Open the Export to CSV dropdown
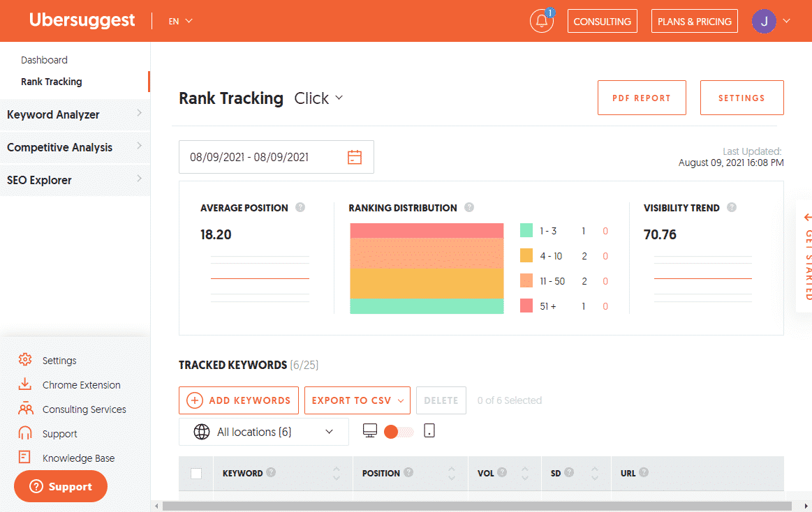 pyautogui.click(x=357, y=400)
